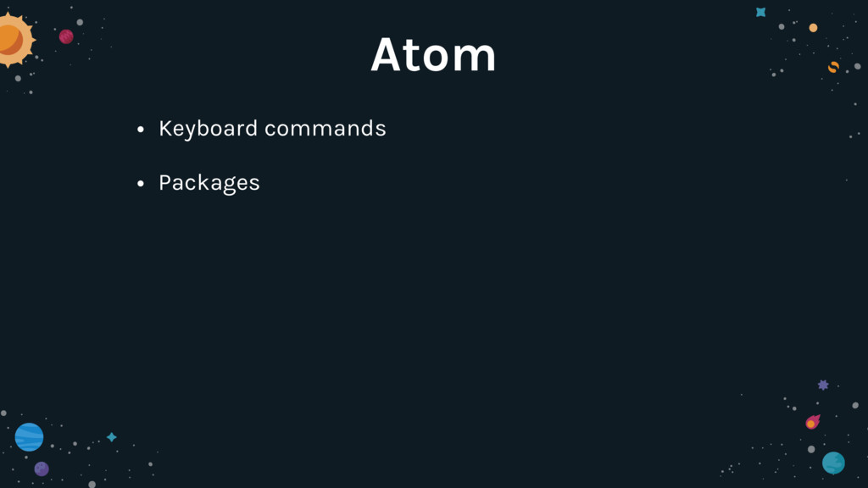Click the gray dot beside red planet
This screenshot has height=488, width=868.
pyautogui.click(x=80, y=22)
